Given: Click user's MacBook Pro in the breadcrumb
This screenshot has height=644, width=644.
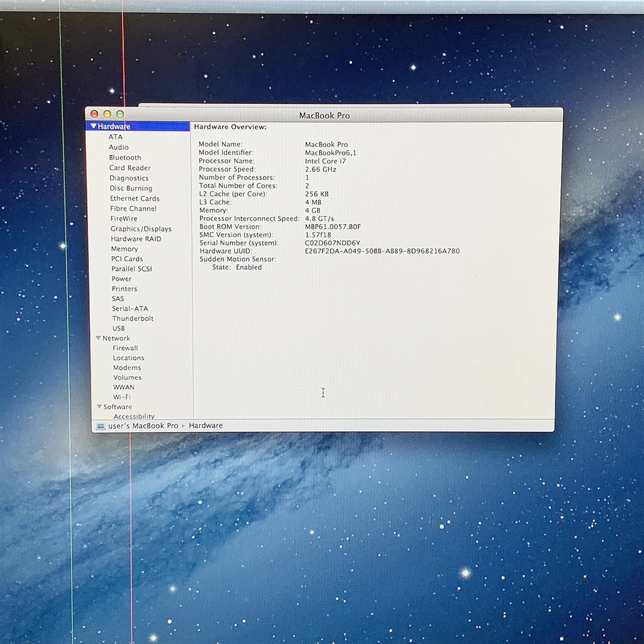Looking at the screenshot, I should tap(142, 425).
